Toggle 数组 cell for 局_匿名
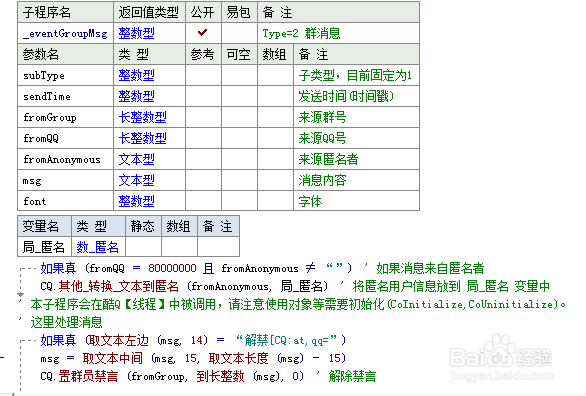The image size is (586, 396). pos(179,247)
